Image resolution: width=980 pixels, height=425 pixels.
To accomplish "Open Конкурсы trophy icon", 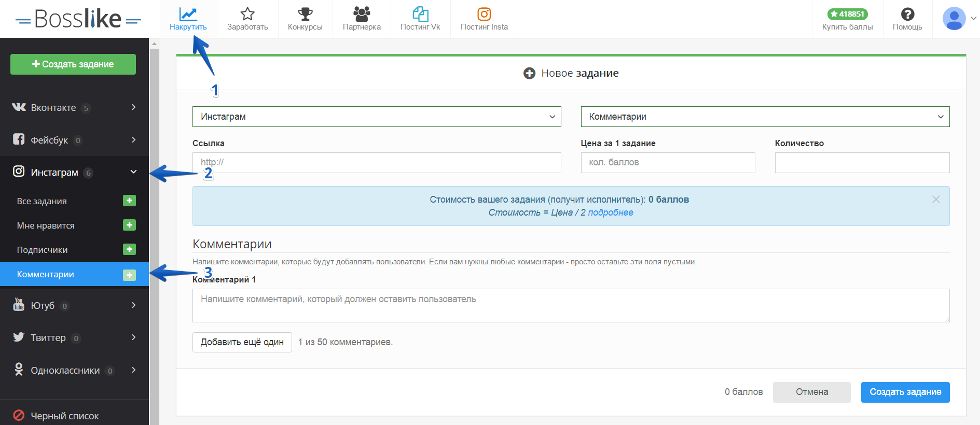I will (305, 14).
